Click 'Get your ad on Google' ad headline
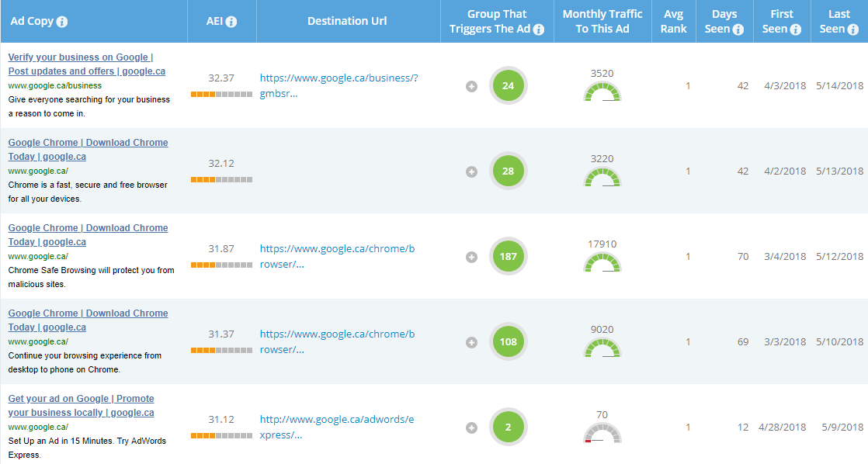The width and height of the screenshot is (868, 464). tap(81, 399)
